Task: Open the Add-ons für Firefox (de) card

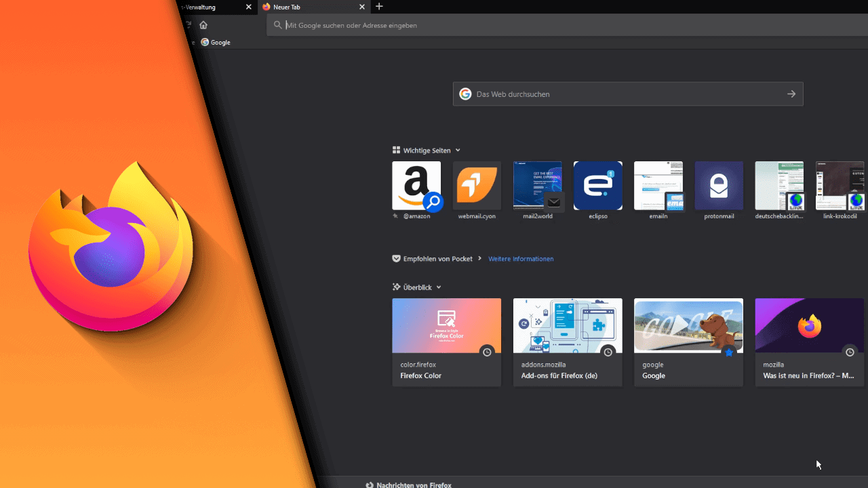Action: click(x=568, y=342)
